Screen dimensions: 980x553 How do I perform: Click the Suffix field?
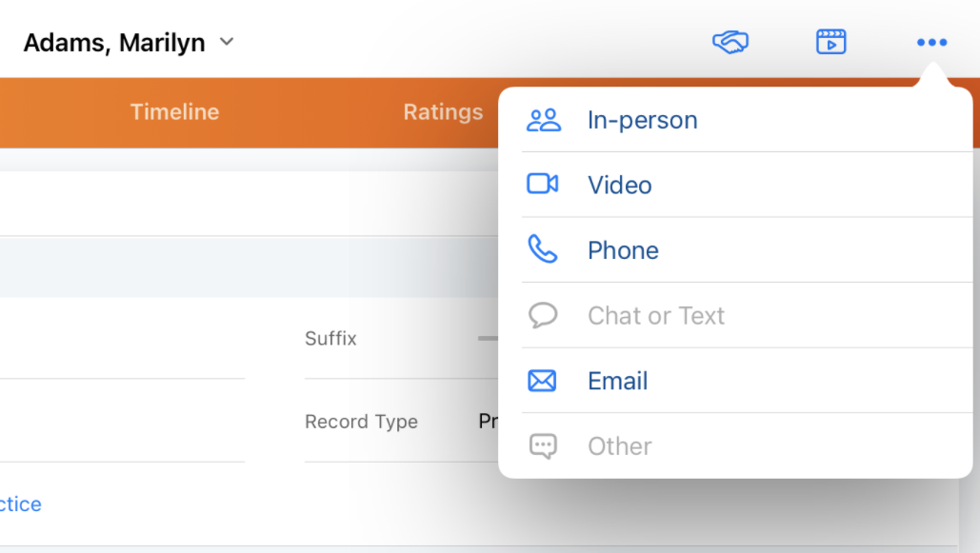pos(486,338)
